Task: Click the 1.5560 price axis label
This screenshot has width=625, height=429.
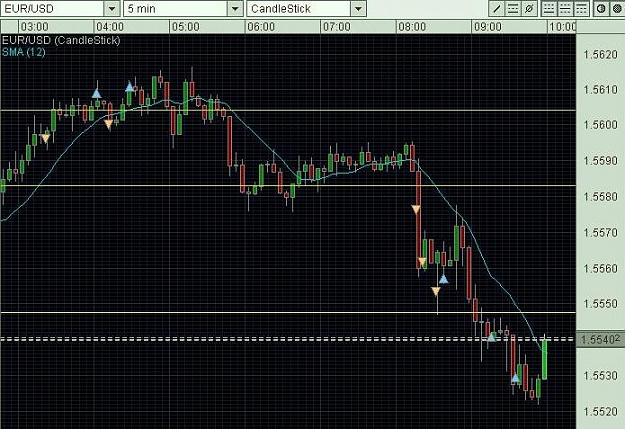Action: point(601,268)
